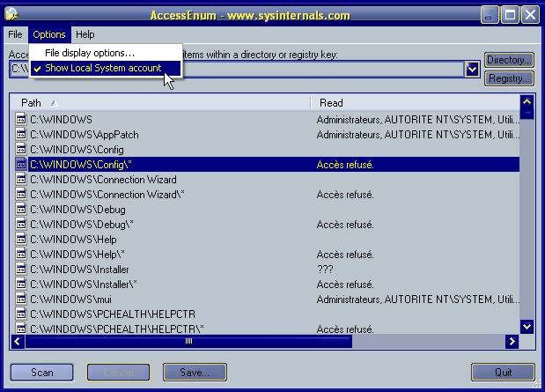Open the path combo box dropdown arrow

pyautogui.click(x=472, y=70)
